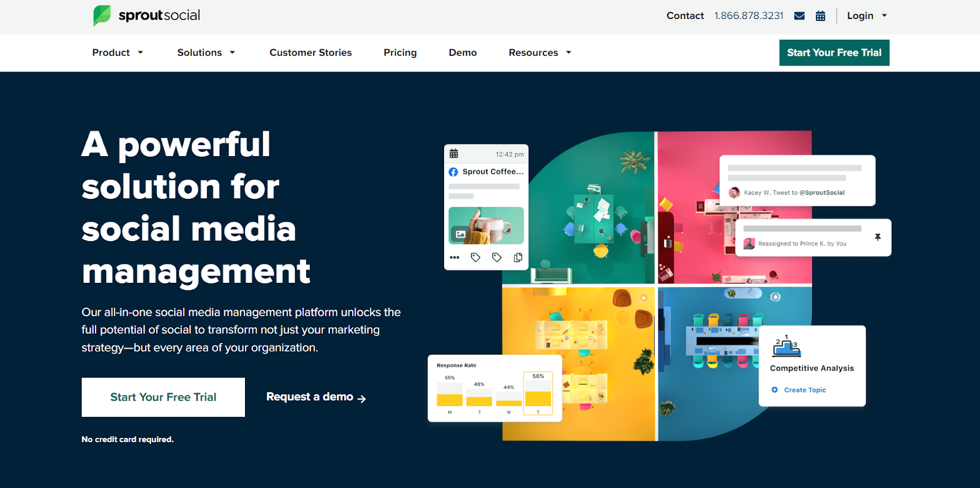Click 'Kacey W. Tweet to @SproutSocial' text
Screen dimensions: 980x488
click(794, 193)
